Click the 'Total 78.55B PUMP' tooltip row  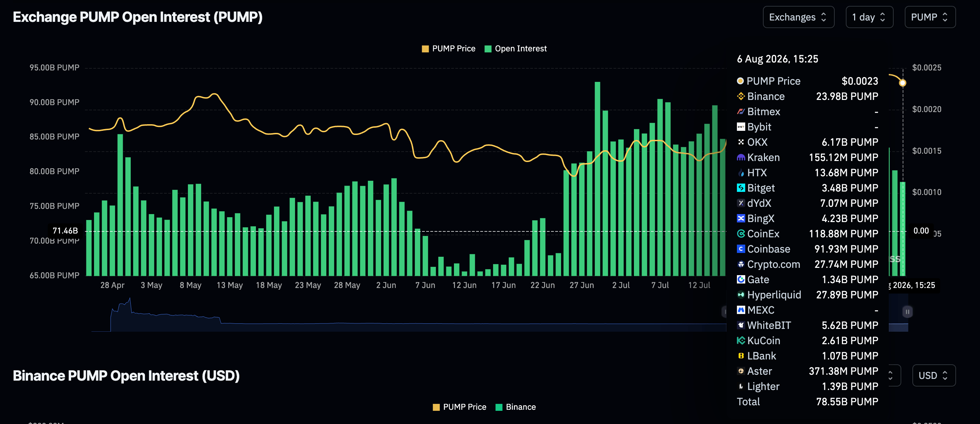click(x=807, y=401)
